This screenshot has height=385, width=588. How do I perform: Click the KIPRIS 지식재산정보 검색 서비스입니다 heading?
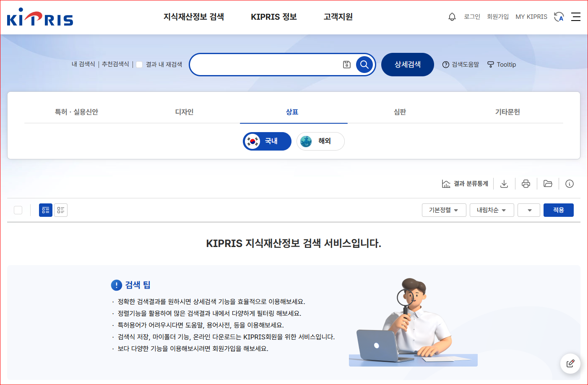[x=294, y=244]
